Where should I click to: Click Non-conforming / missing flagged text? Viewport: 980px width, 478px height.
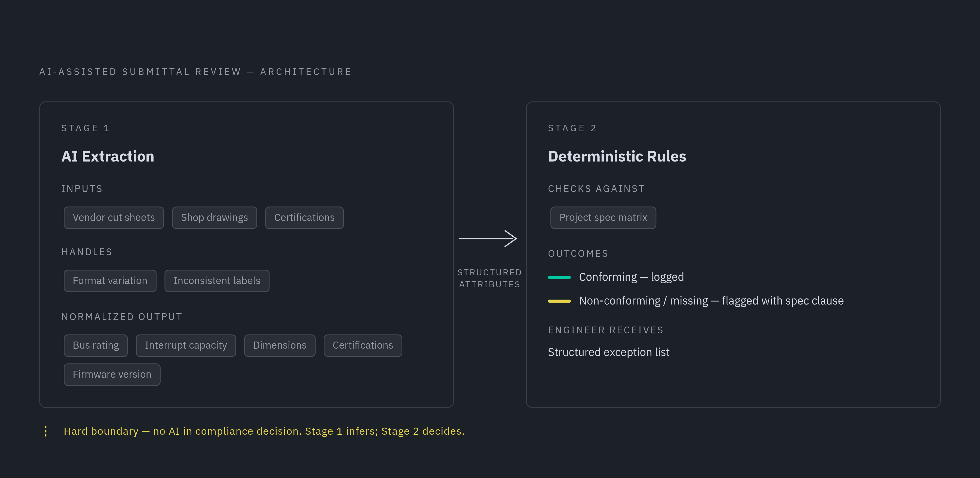[x=711, y=301]
